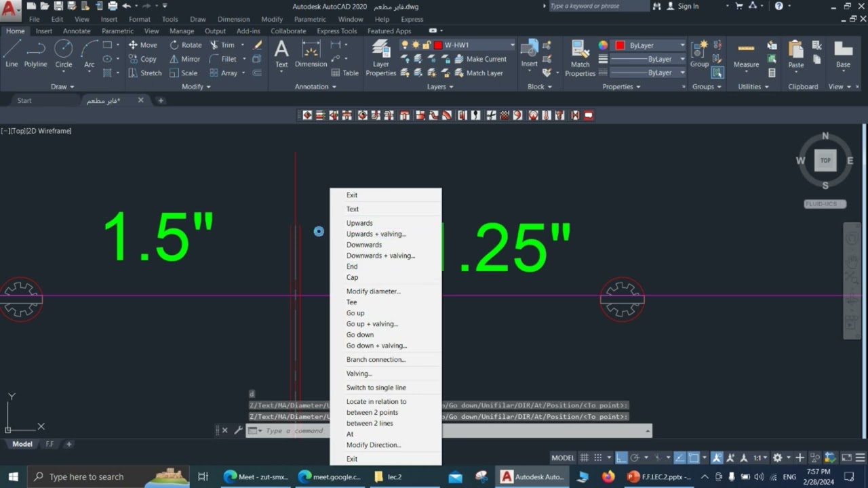Toggle MODEL space button in status bar

(563, 457)
